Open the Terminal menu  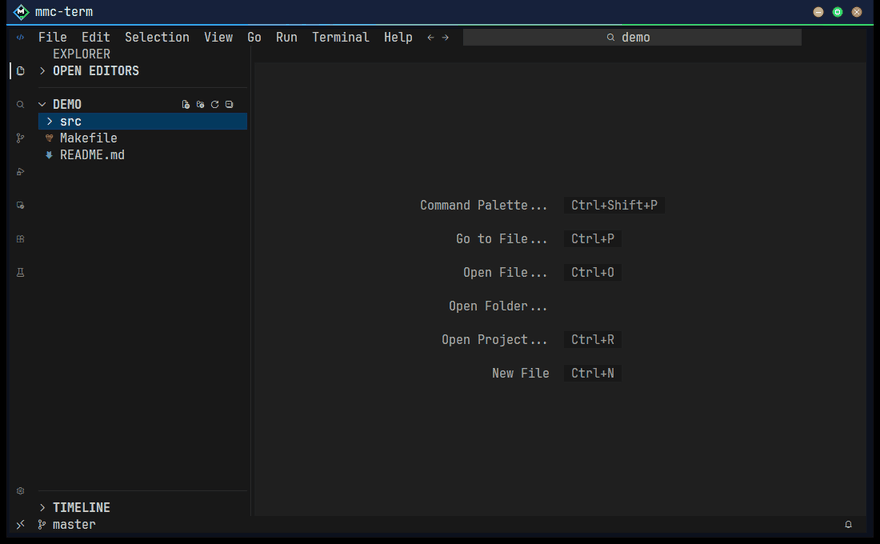click(341, 38)
